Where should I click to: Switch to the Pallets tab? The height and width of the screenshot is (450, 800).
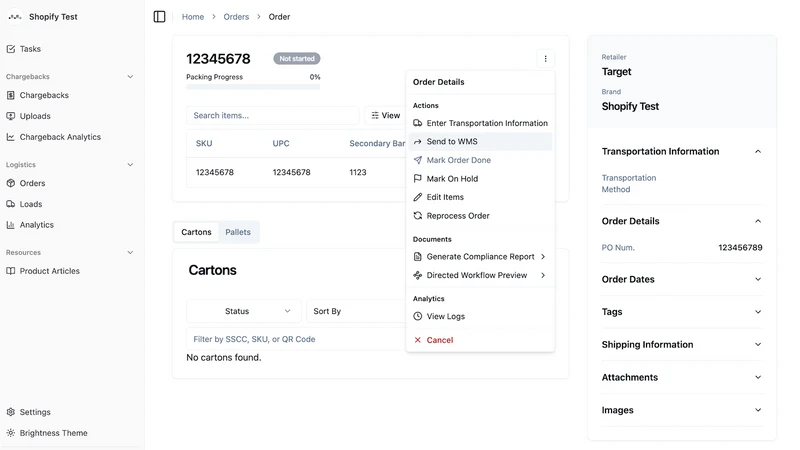tap(238, 232)
